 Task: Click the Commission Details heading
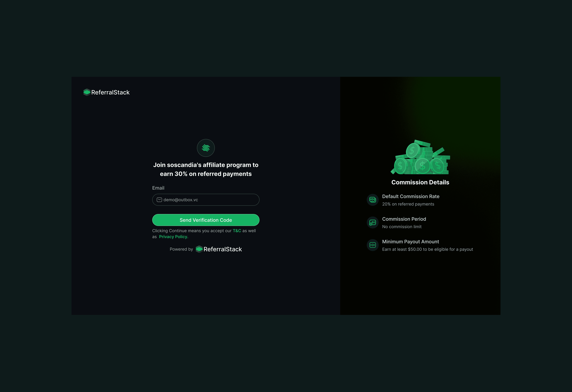click(x=420, y=182)
